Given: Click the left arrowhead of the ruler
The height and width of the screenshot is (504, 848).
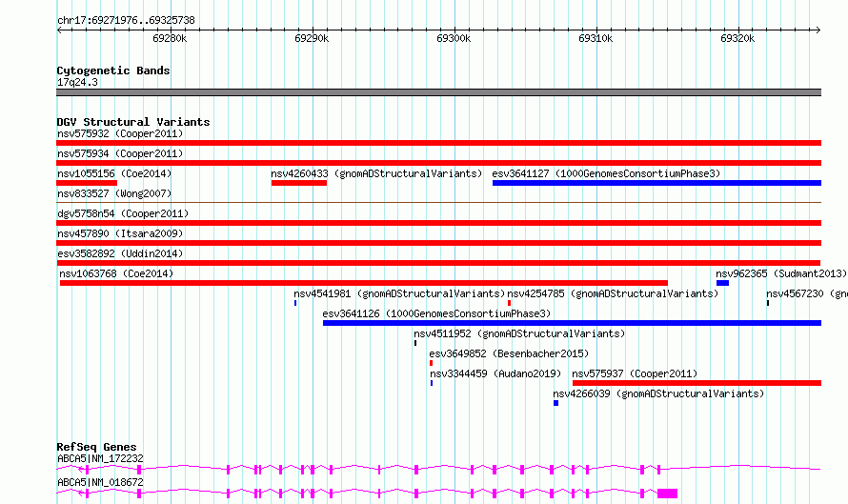Looking at the screenshot, I should tap(59, 30).
